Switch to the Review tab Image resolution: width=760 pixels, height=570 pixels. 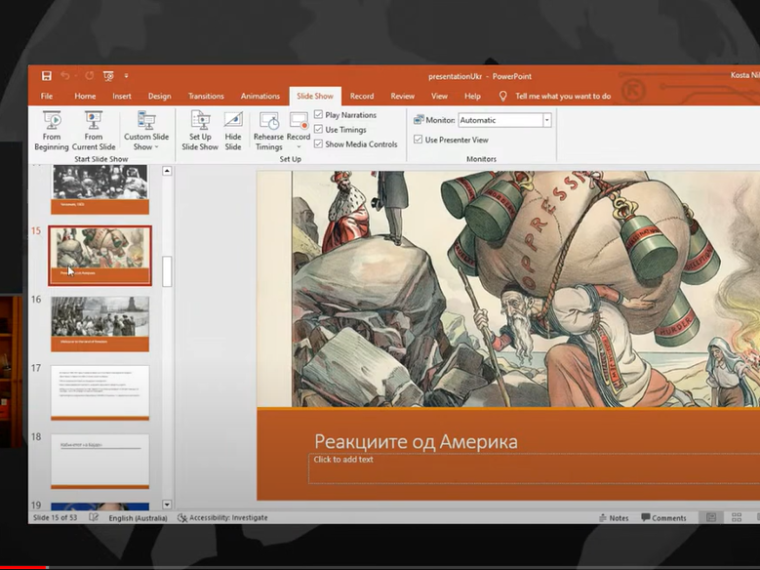[x=402, y=96]
